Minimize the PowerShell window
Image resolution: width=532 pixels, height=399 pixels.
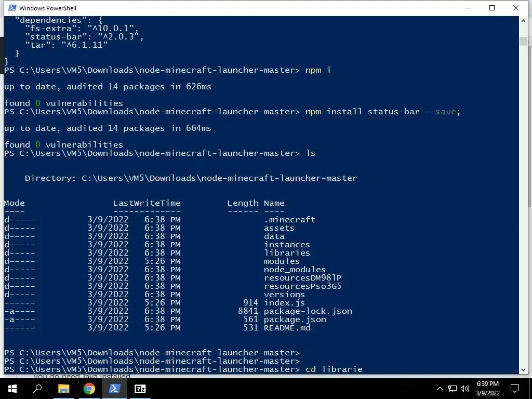pyautogui.click(x=469, y=8)
